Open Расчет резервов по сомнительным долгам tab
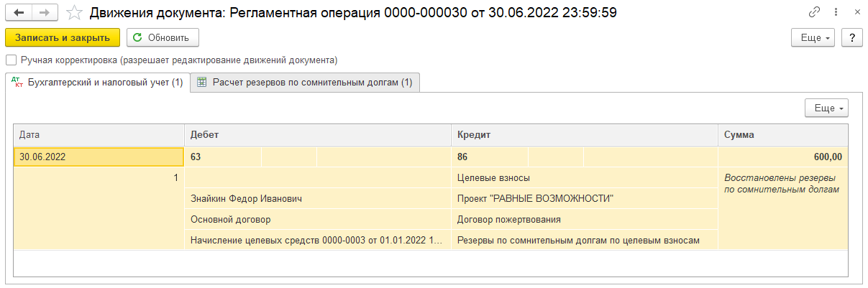 tap(305, 83)
